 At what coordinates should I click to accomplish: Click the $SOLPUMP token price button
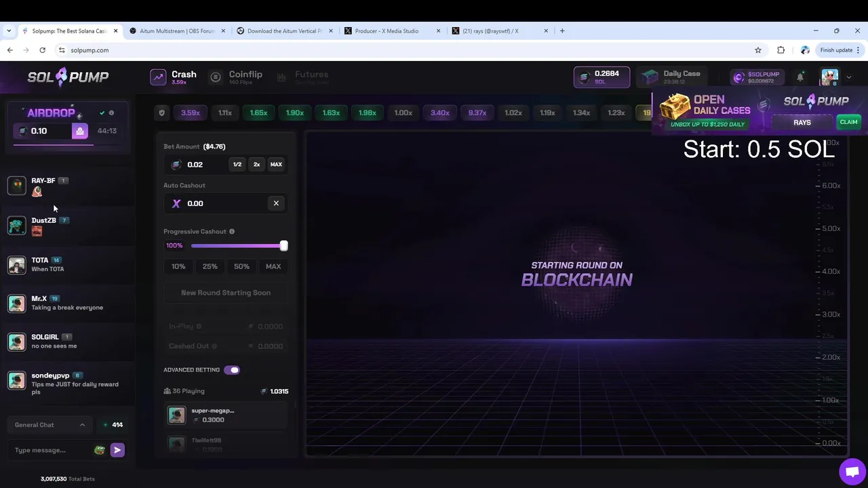(757, 77)
